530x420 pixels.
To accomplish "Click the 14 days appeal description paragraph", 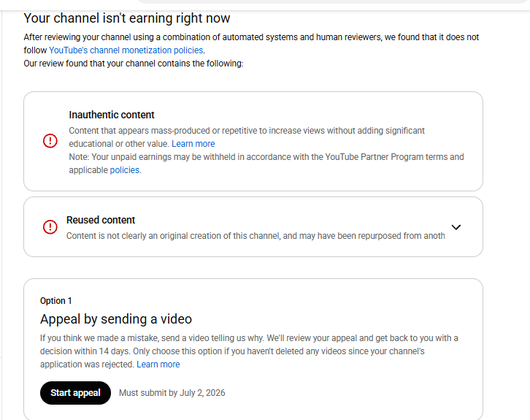I will 249,351.
